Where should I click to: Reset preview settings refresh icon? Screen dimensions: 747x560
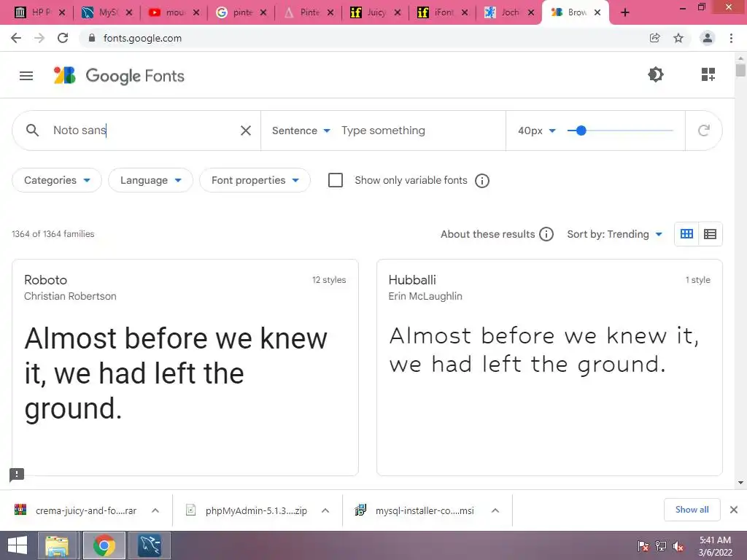pyautogui.click(x=704, y=131)
